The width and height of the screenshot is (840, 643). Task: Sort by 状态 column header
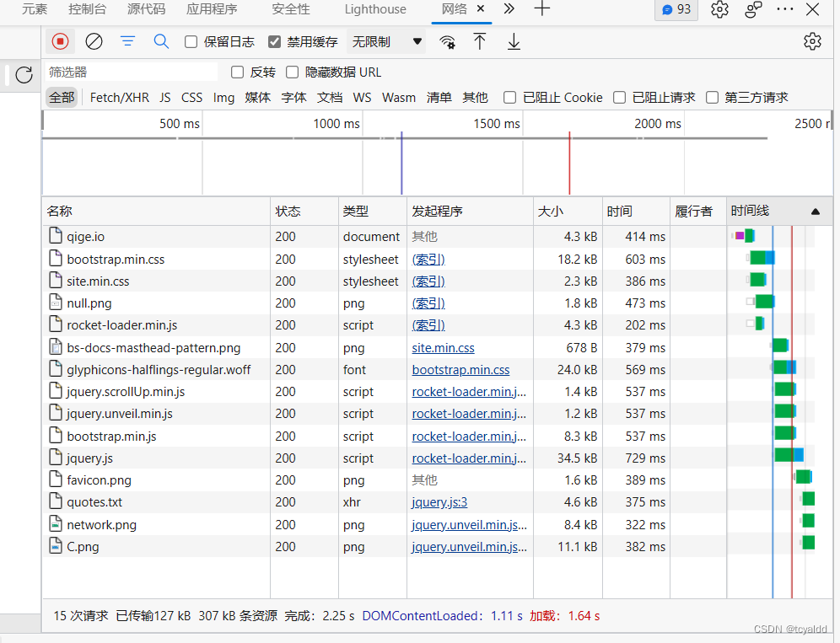click(x=304, y=211)
